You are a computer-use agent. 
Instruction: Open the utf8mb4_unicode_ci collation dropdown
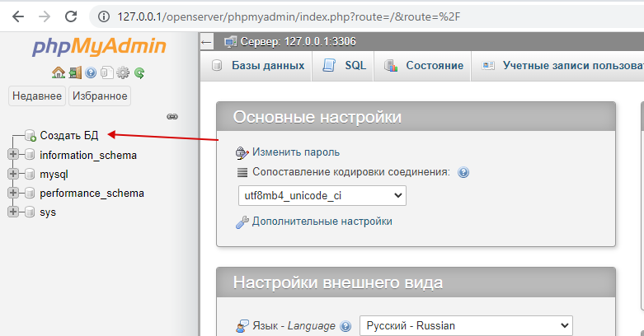pos(322,196)
